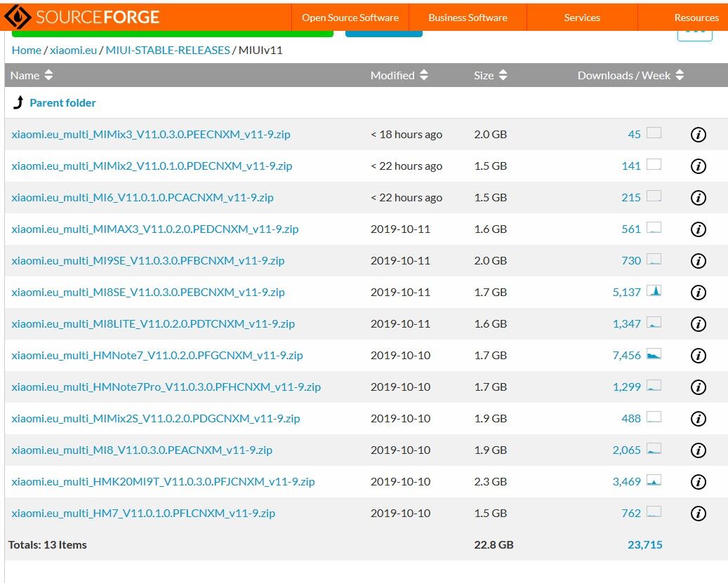Download xiaomi.eu_multi_HMNote7Pro zip file
This screenshot has width=728, height=583.
tap(166, 387)
